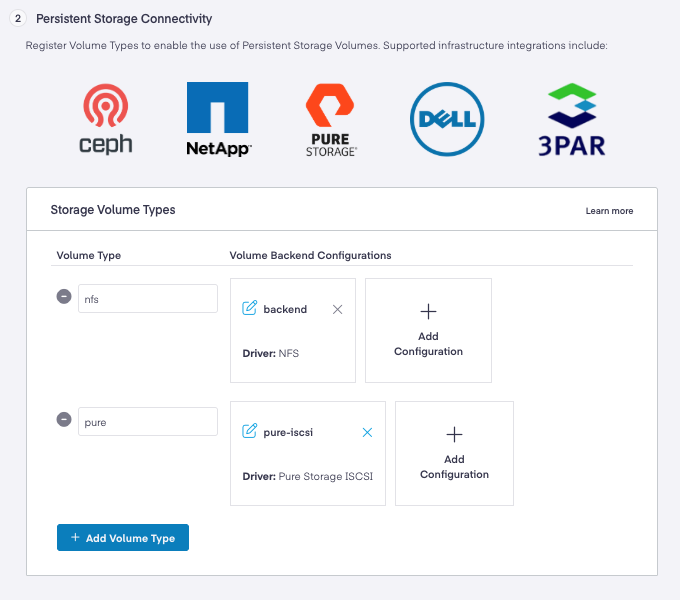Click the 3PAR logo

pyautogui.click(x=570, y=119)
